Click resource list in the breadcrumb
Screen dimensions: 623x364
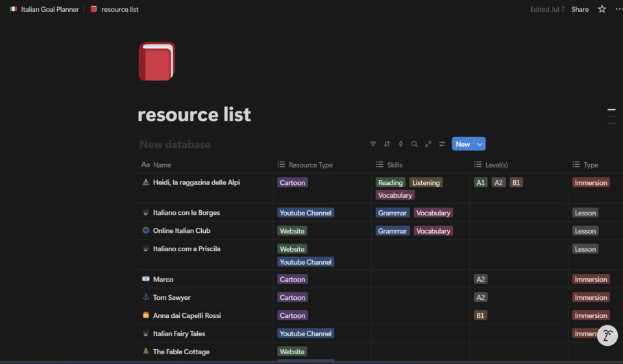click(x=119, y=10)
